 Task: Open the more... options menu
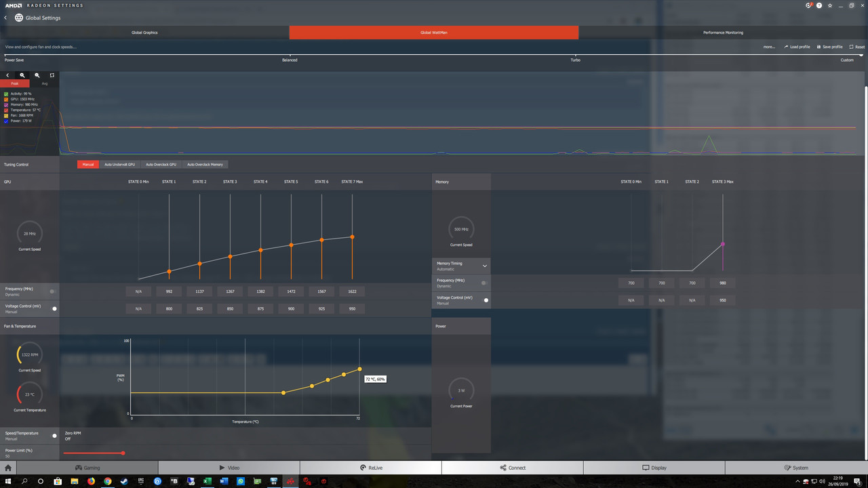coord(769,47)
